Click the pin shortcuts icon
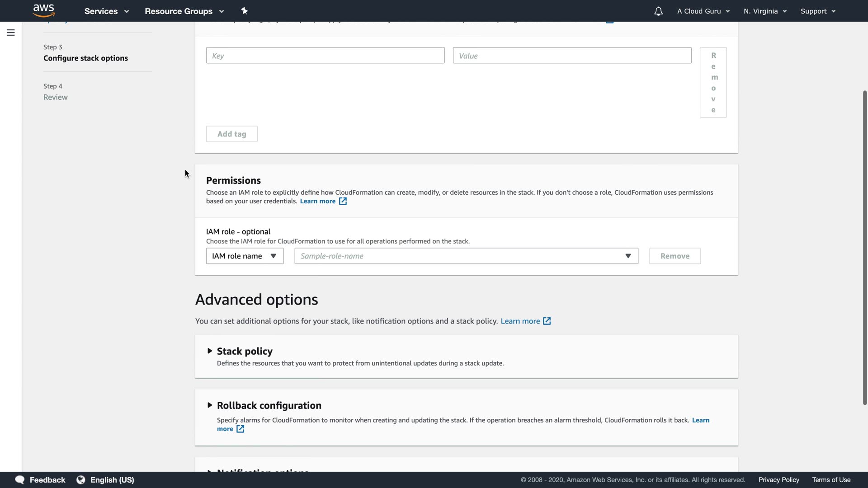 [245, 11]
